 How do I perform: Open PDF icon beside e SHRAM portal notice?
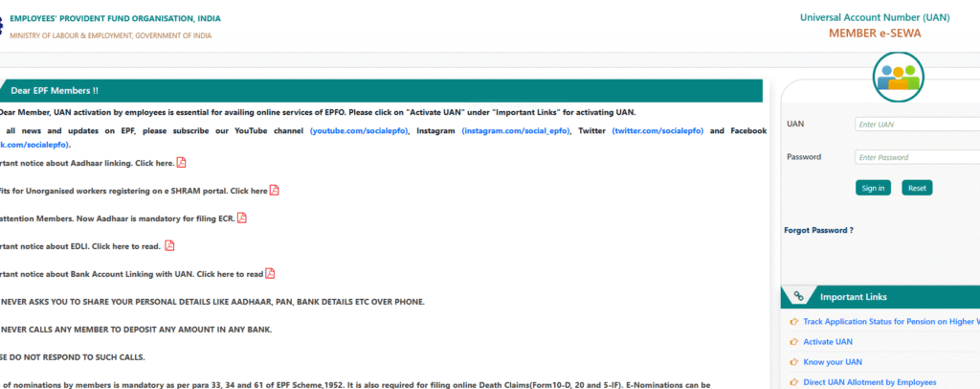[275, 191]
